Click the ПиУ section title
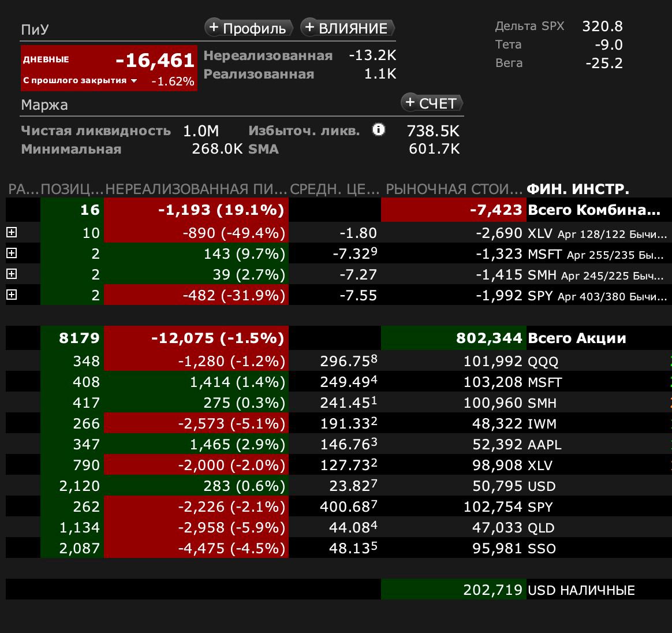 35,29
